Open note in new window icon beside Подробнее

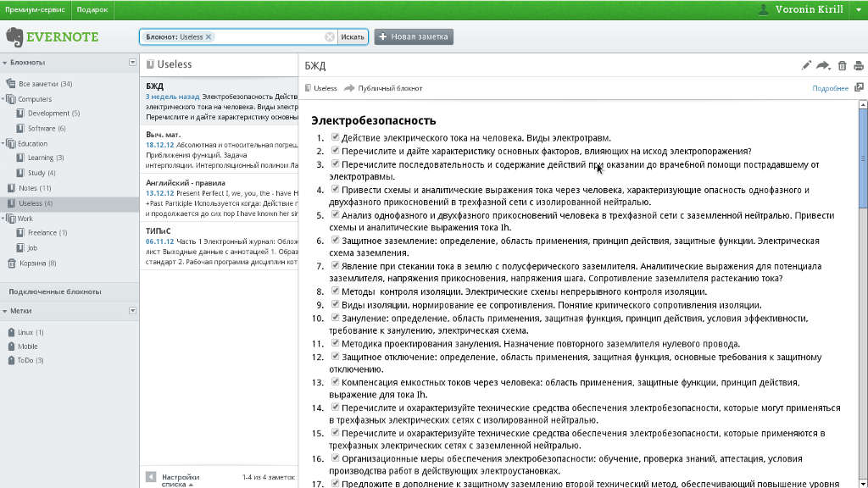point(860,87)
